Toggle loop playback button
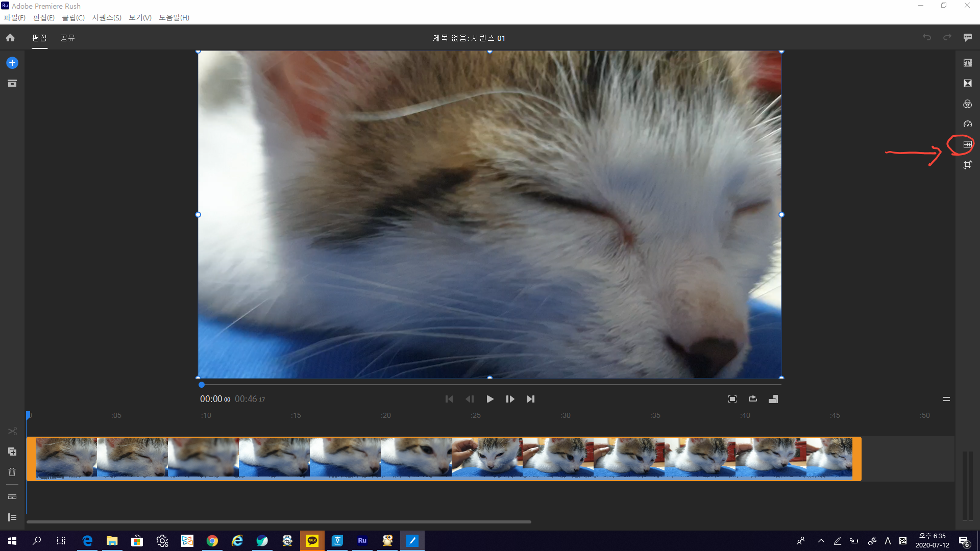The width and height of the screenshot is (980, 551). click(752, 399)
